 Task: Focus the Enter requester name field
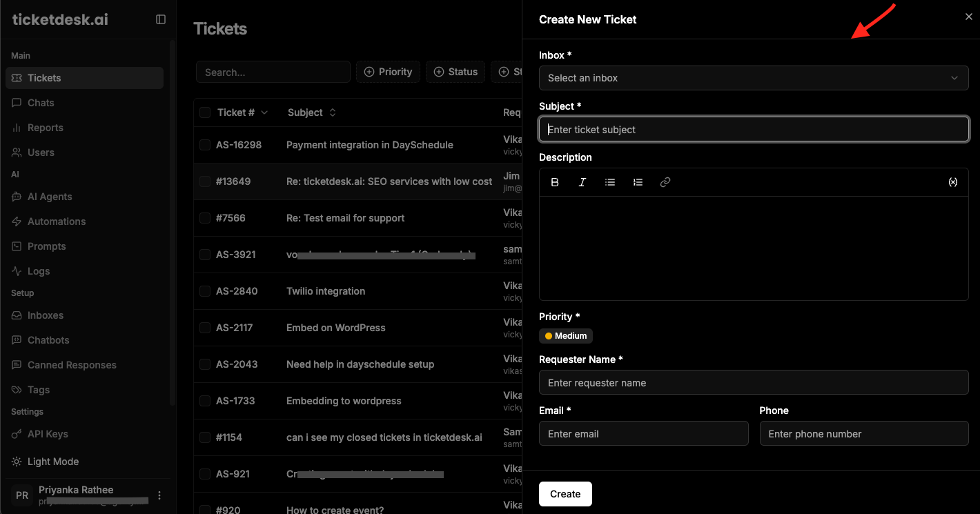[x=754, y=383]
